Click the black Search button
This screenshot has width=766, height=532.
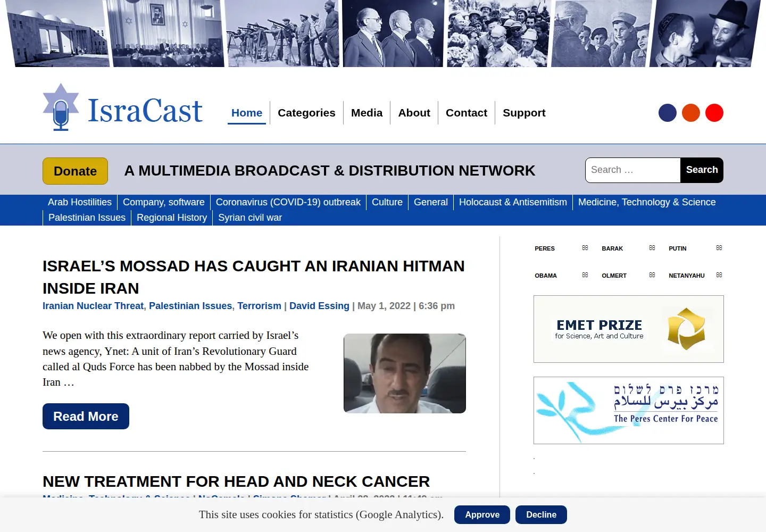(702, 170)
